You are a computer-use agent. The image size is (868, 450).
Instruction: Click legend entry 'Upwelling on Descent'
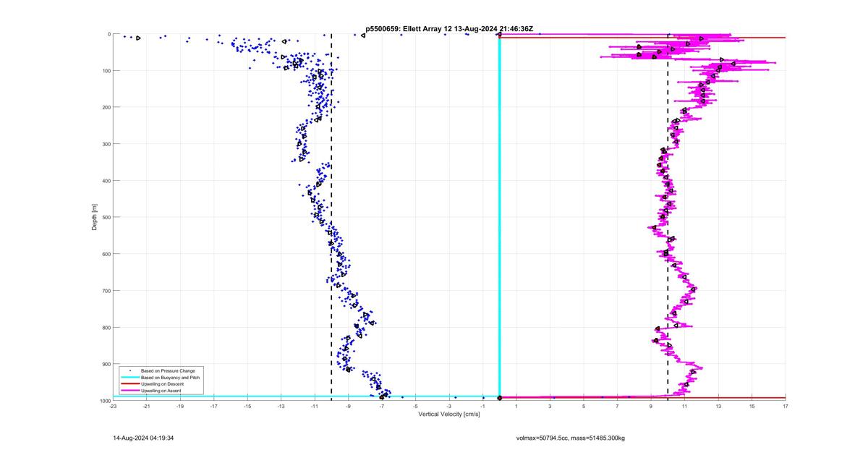[x=163, y=384]
